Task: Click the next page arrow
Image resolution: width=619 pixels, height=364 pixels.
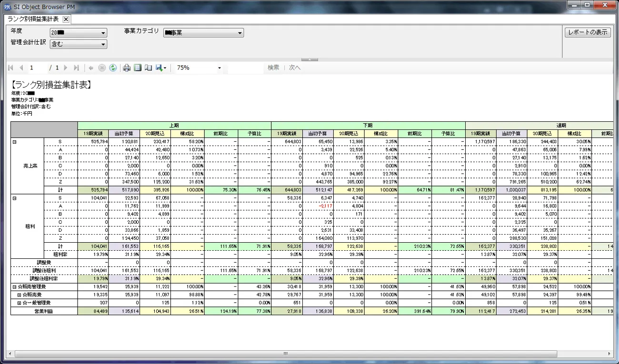Action: [66, 68]
